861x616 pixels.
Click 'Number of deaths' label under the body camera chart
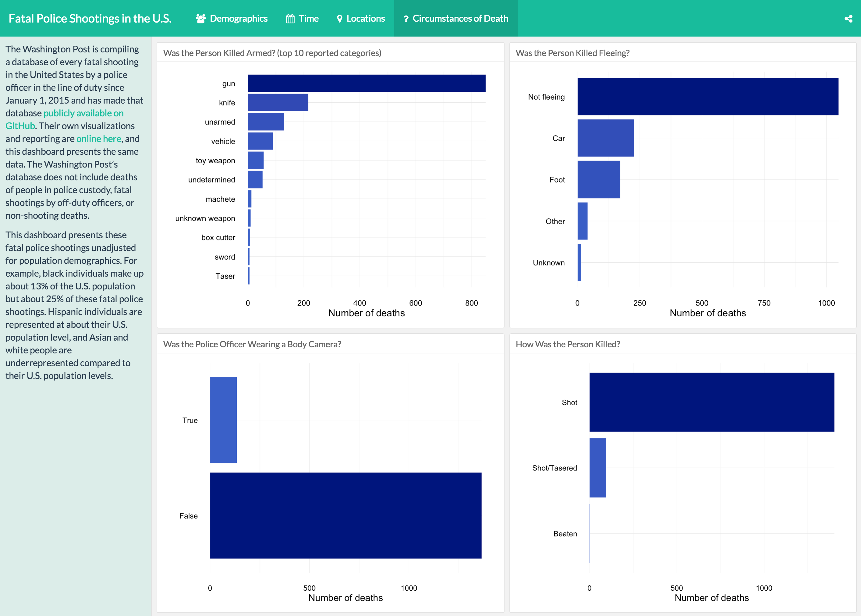[x=345, y=598]
